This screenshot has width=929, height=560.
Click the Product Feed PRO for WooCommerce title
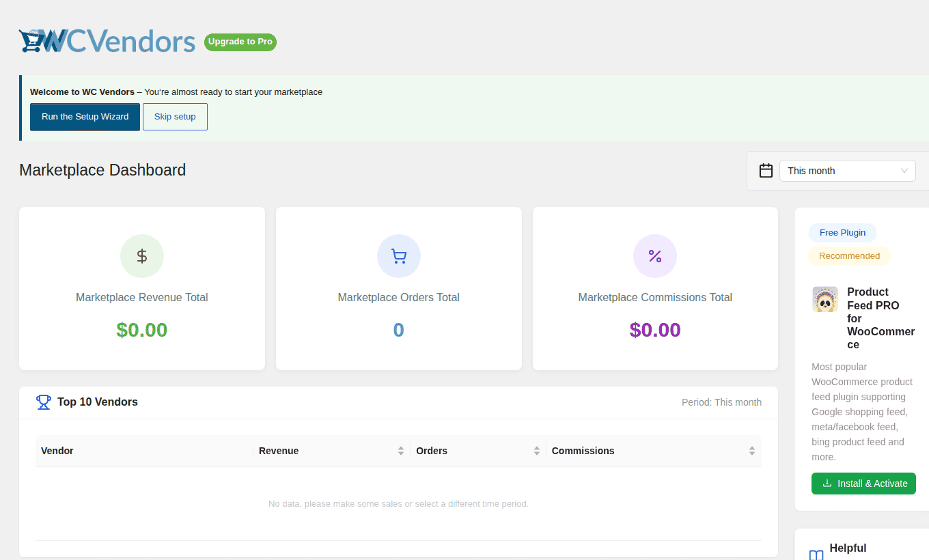(x=881, y=318)
